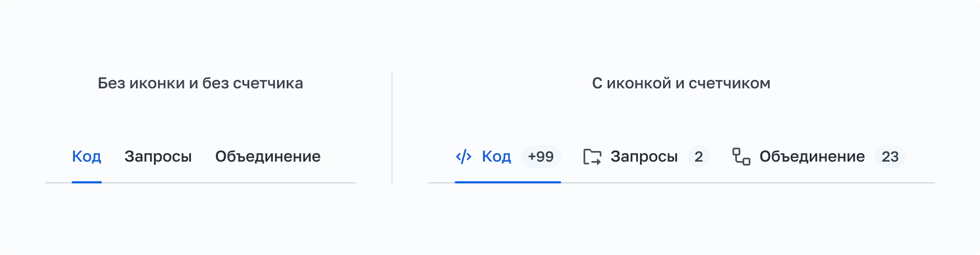Click the code brackets icon
980x255 pixels.
coord(464,157)
